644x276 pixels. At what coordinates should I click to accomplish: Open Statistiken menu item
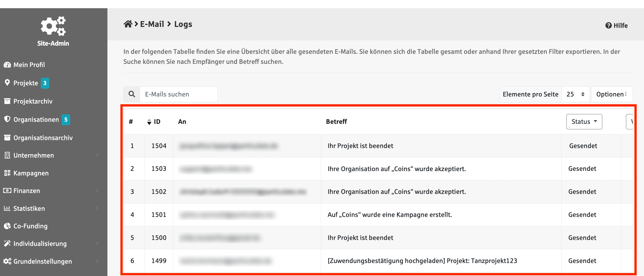[29, 208]
